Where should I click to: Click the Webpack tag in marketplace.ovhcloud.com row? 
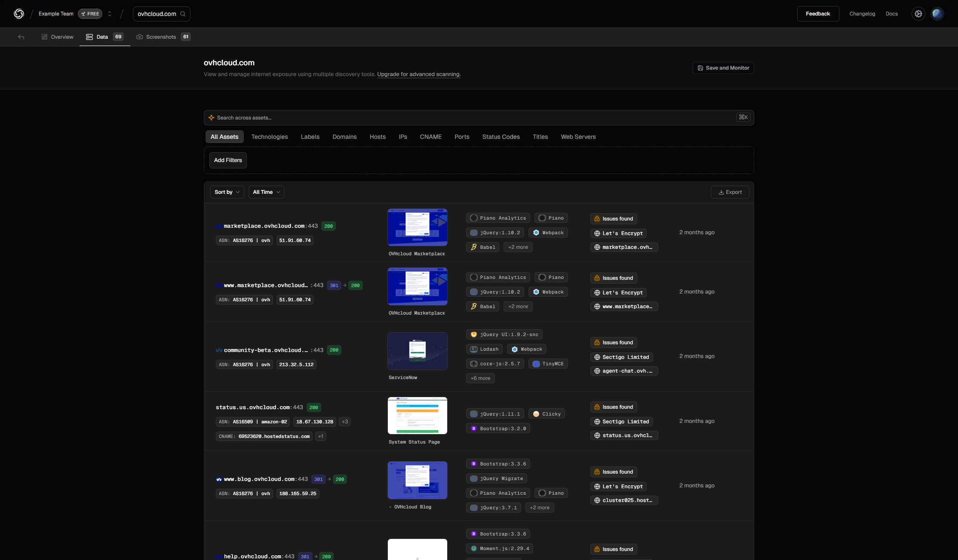(548, 233)
